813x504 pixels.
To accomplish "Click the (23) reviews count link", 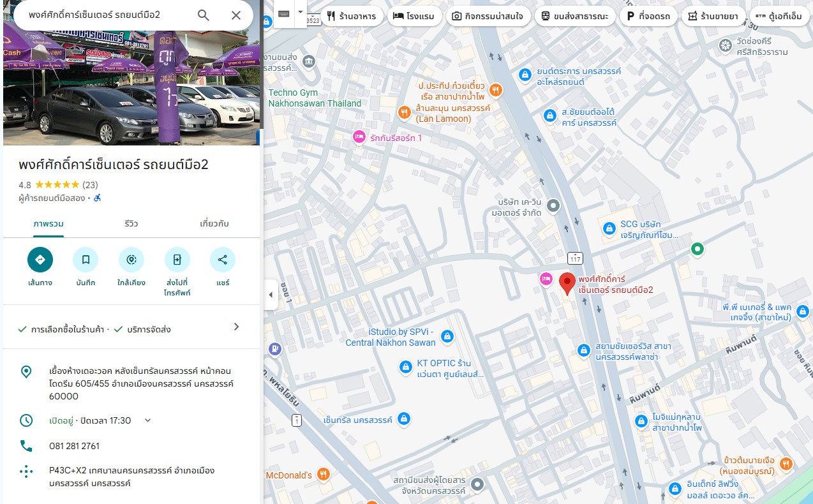I will [x=91, y=185].
